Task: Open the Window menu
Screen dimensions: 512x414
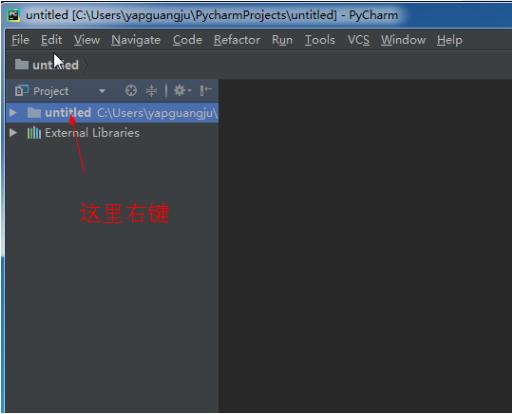Action: click(x=403, y=40)
